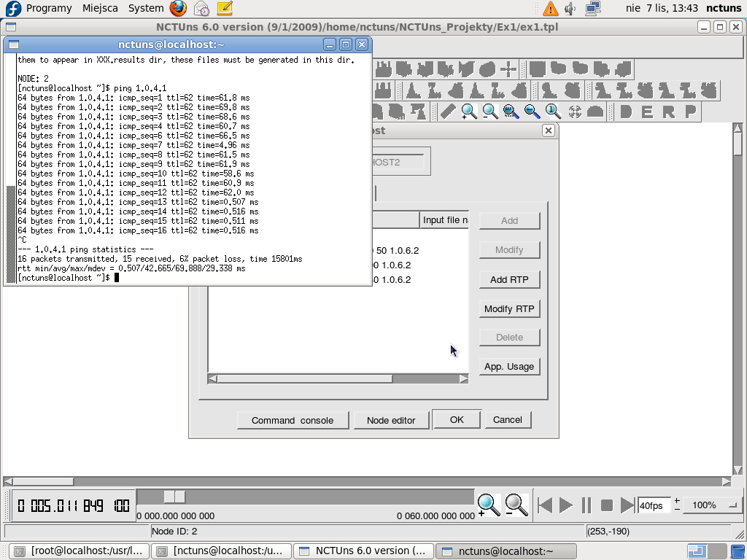The height and width of the screenshot is (560, 747).
Task: Open the Command console
Action: pyautogui.click(x=293, y=420)
